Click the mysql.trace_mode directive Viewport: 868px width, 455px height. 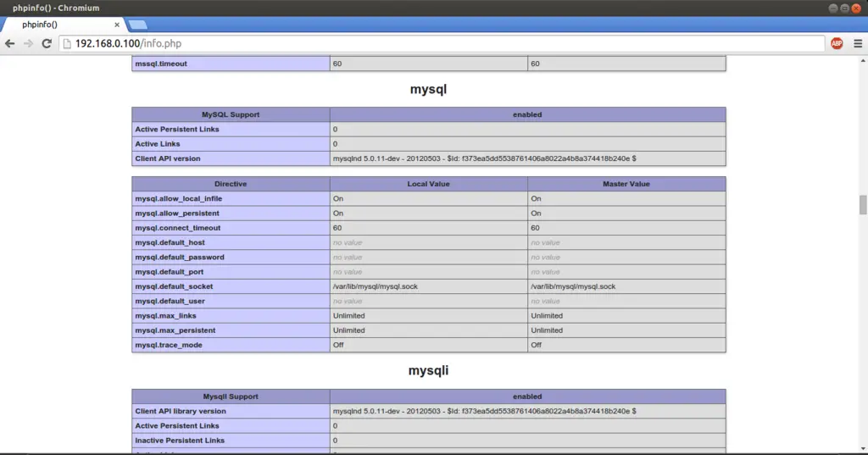tap(169, 345)
